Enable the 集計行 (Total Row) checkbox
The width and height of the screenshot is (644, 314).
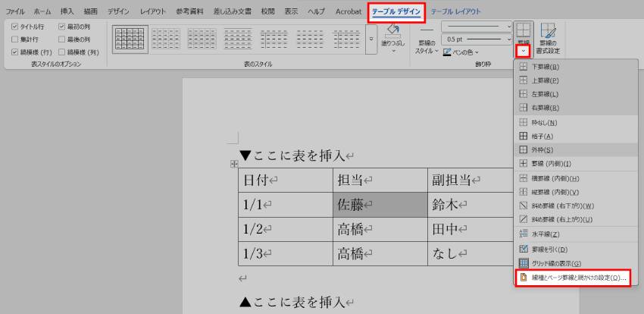tap(15, 39)
